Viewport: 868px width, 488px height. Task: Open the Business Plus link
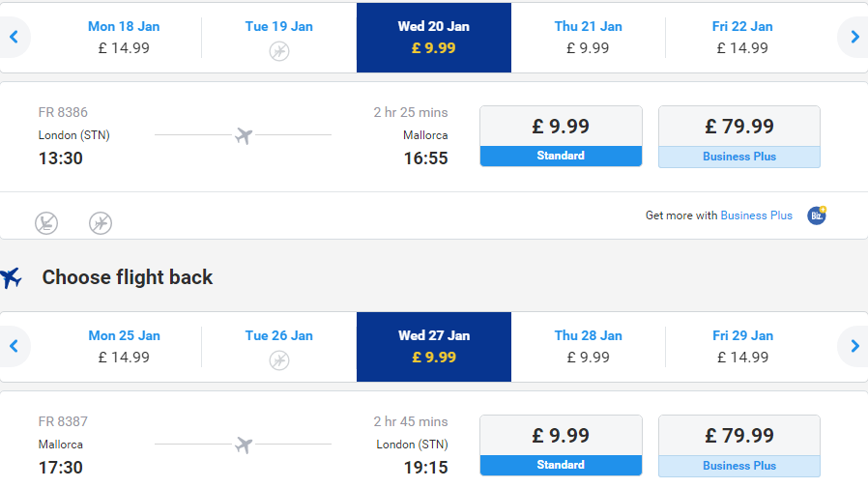756,215
